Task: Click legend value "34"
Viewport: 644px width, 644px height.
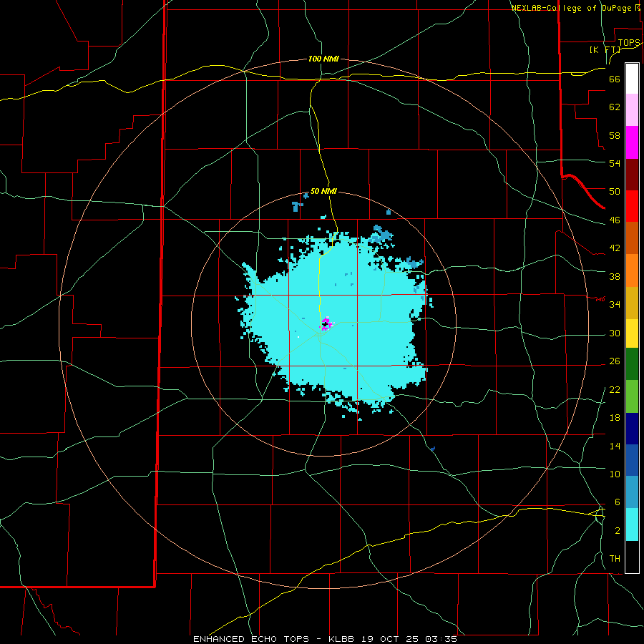Action: 615,304
